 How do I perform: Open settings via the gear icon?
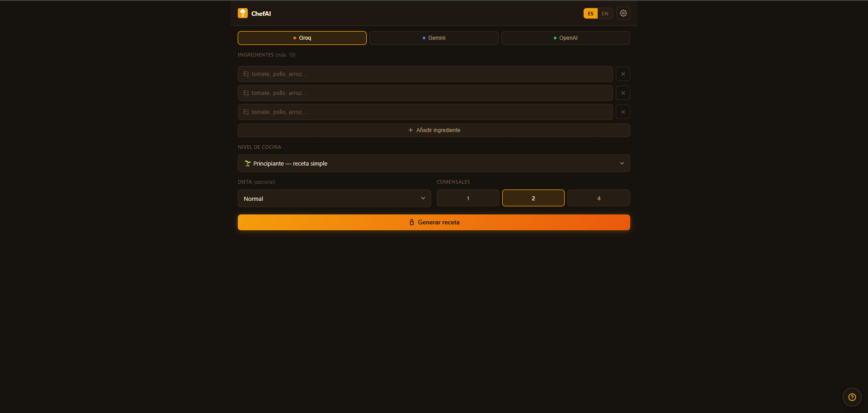click(623, 13)
